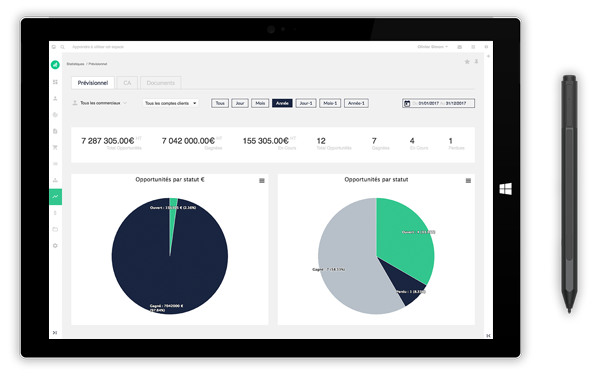This screenshot has width=600, height=382.
Task: Open menu of the Opportunités par statut € chart
Action: point(262,181)
